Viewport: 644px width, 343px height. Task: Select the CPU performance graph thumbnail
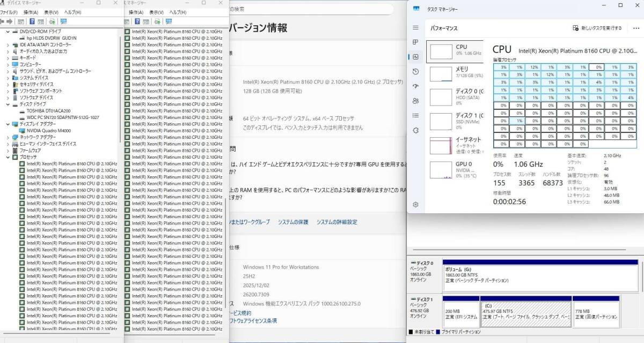[x=442, y=51]
